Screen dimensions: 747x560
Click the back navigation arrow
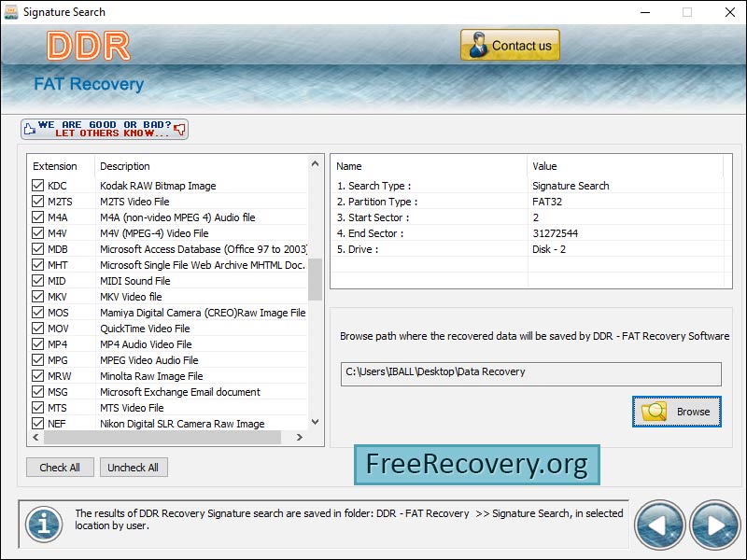pos(661,525)
